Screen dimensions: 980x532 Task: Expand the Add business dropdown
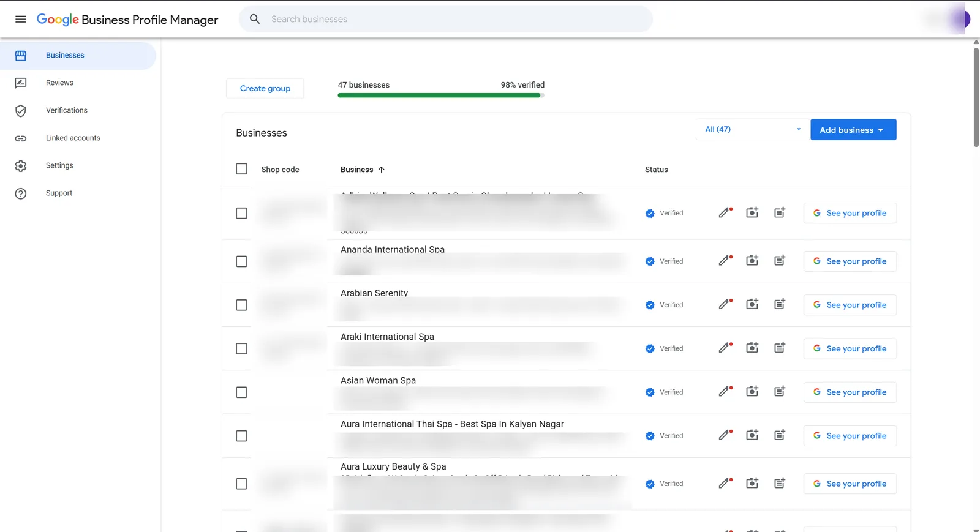(853, 130)
